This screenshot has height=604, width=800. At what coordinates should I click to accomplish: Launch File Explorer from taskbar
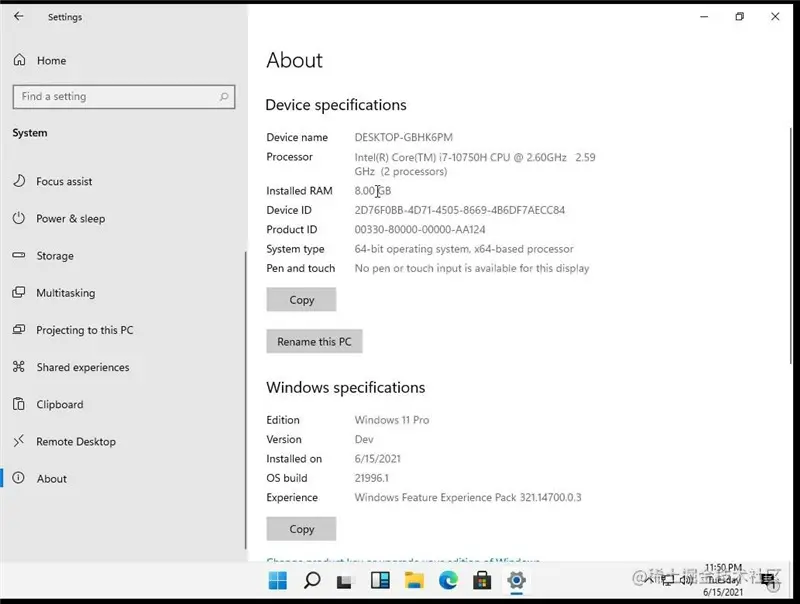(414, 581)
